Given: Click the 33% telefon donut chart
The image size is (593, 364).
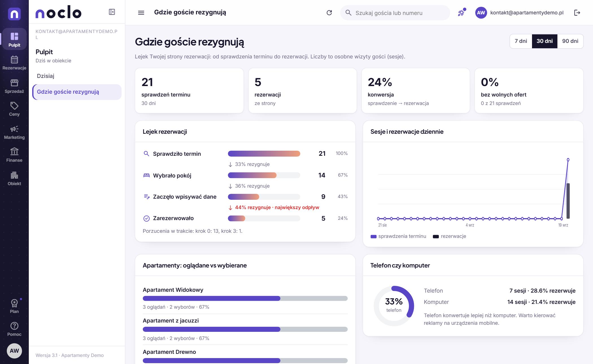Looking at the screenshot, I should pos(394,306).
